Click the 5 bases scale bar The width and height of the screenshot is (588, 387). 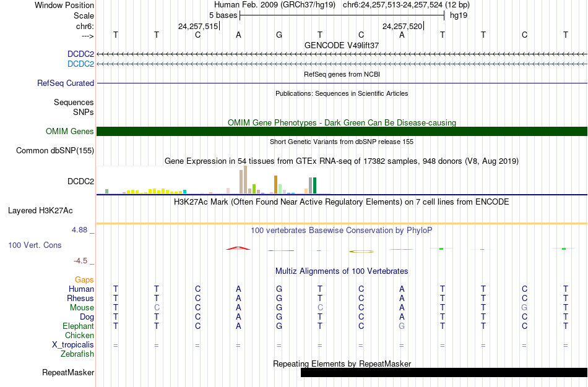(342, 15)
